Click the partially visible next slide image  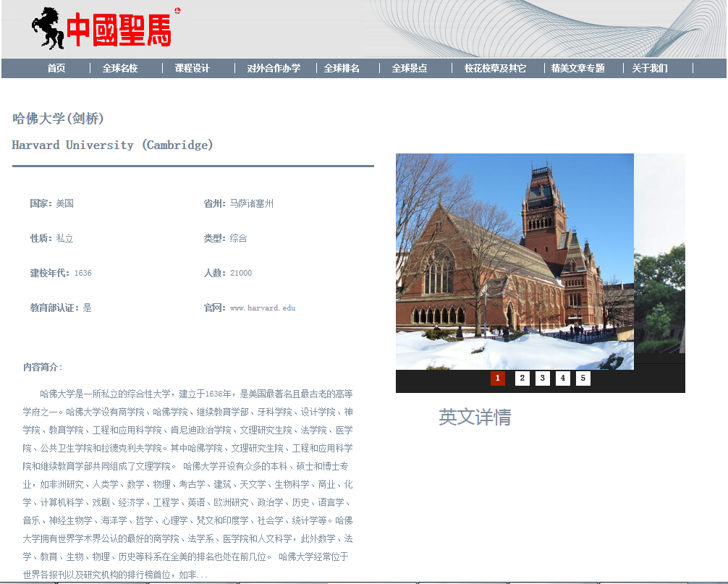659,261
